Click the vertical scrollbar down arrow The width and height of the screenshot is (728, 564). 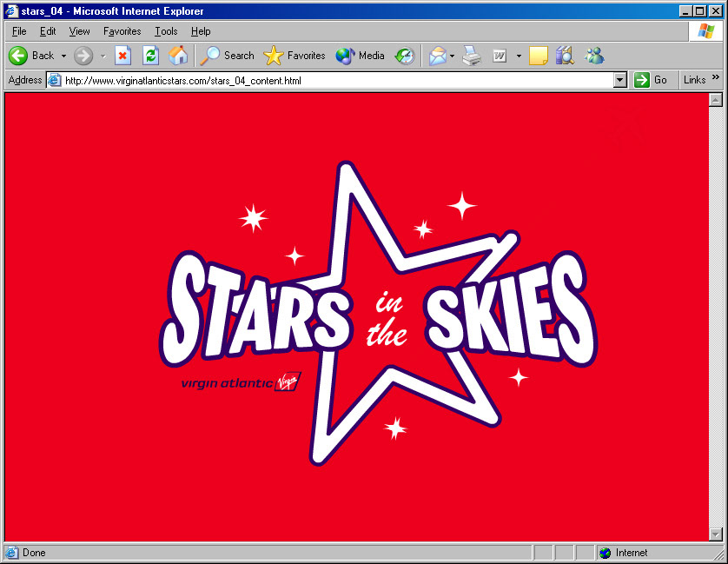coord(716,534)
